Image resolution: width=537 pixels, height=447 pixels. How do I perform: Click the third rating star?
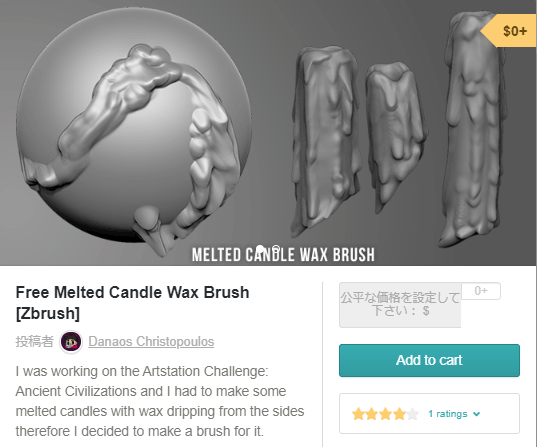click(386, 414)
